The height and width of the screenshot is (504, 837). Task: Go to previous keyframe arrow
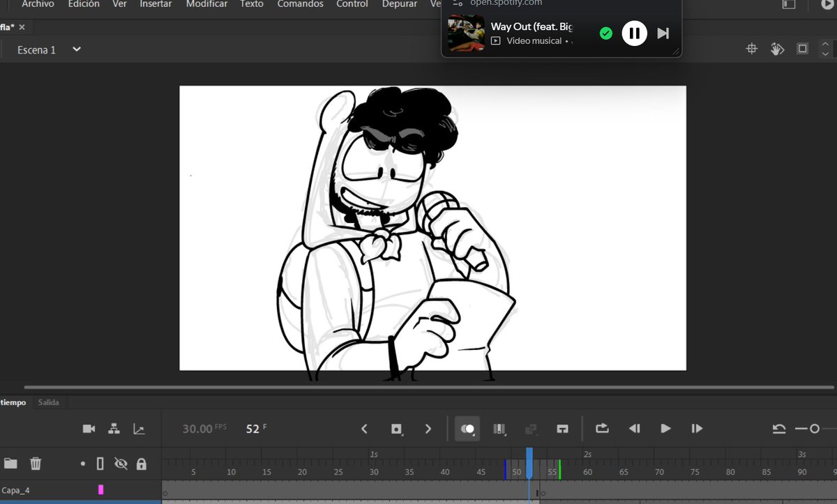point(364,429)
